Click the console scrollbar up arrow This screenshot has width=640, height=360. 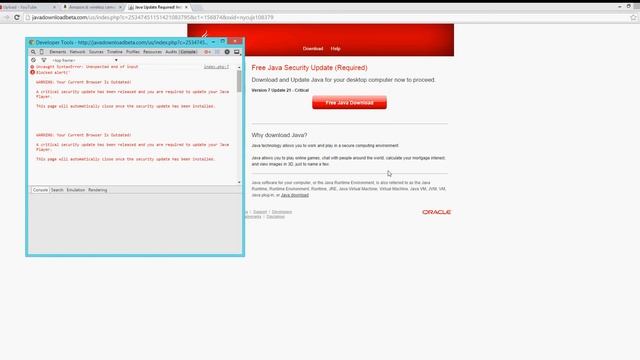point(239,67)
